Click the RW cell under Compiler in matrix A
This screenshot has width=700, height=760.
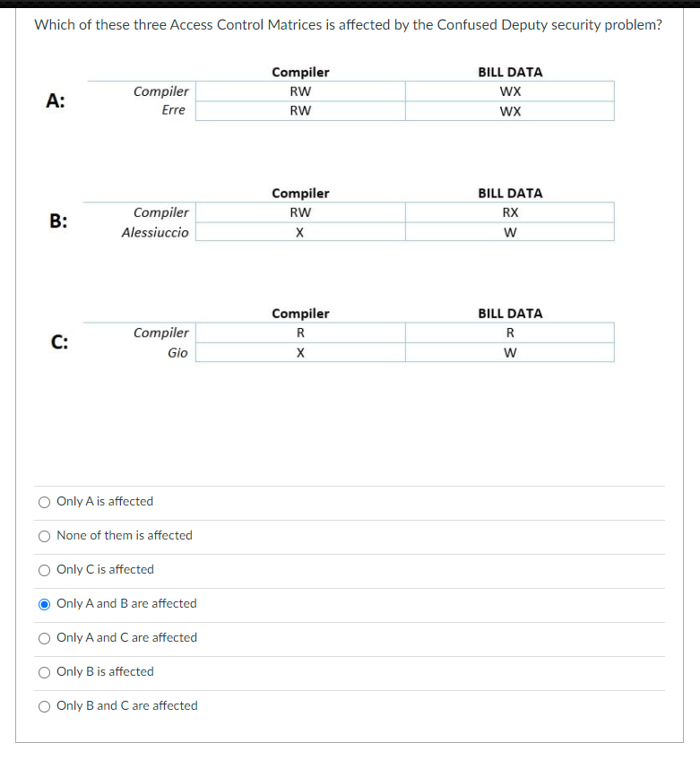[300, 91]
